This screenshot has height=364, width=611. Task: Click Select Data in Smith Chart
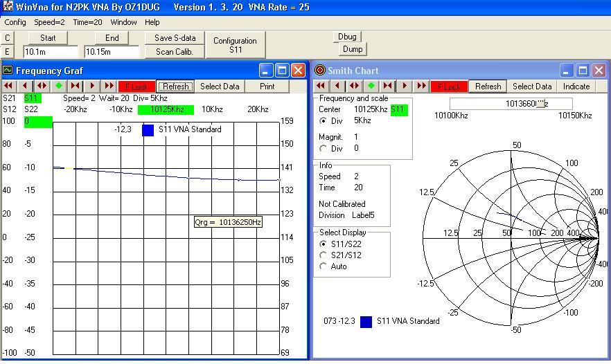point(532,87)
